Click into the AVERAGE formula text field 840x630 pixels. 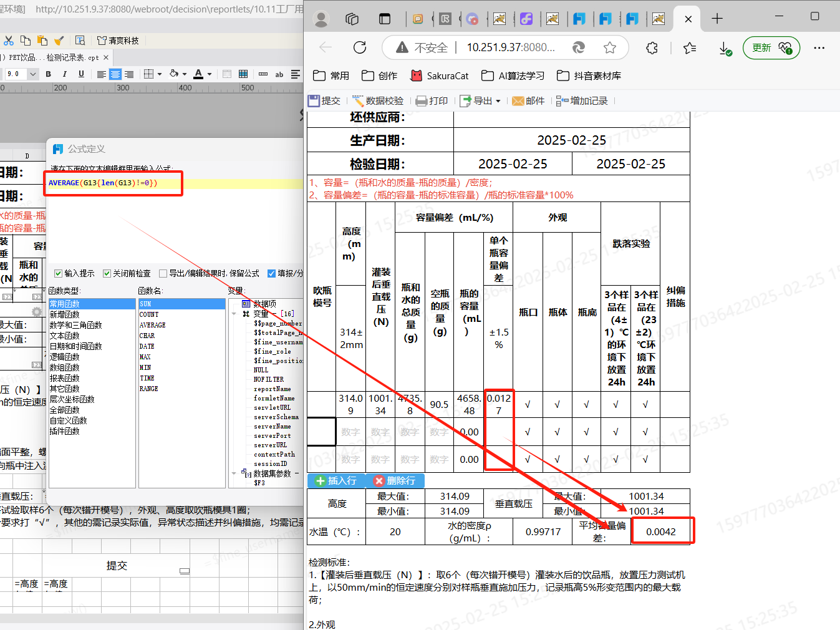tap(175, 183)
